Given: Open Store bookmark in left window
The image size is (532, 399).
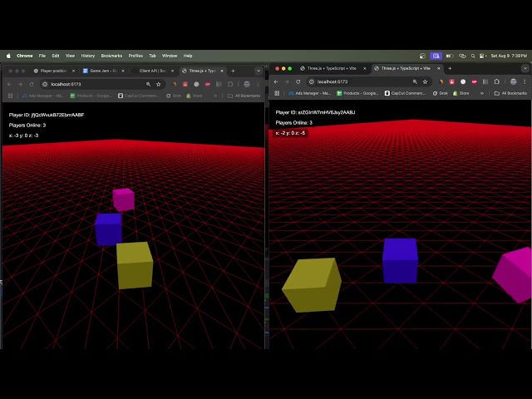Looking at the screenshot, I should point(195,96).
